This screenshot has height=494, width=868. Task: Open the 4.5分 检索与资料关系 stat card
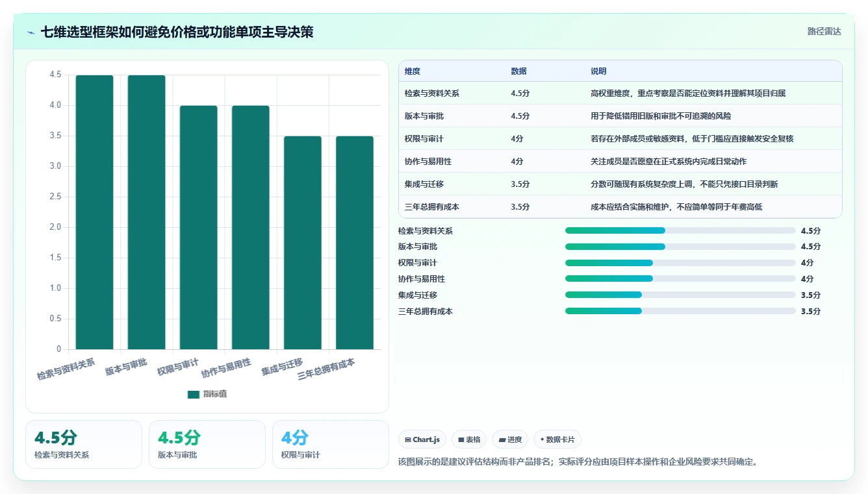(84, 444)
